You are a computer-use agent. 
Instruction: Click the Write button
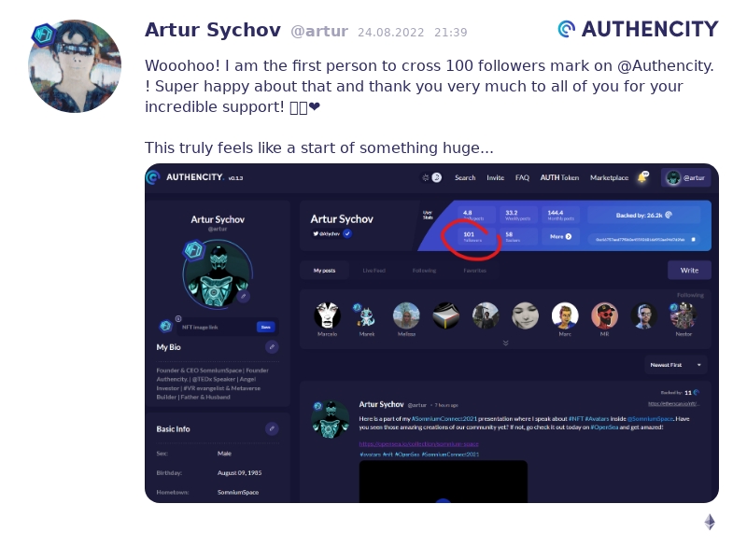[x=689, y=270]
